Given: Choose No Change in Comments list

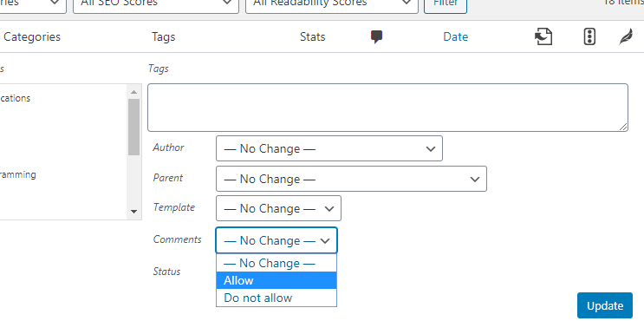Looking at the screenshot, I should tap(276, 263).
